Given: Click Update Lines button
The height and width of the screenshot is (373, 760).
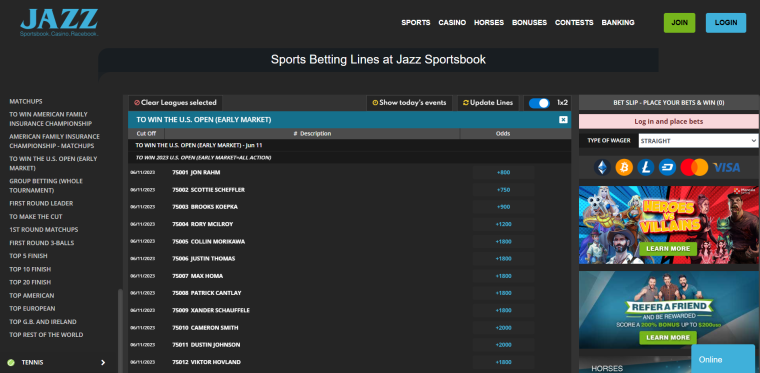Looking at the screenshot, I should pos(488,103).
